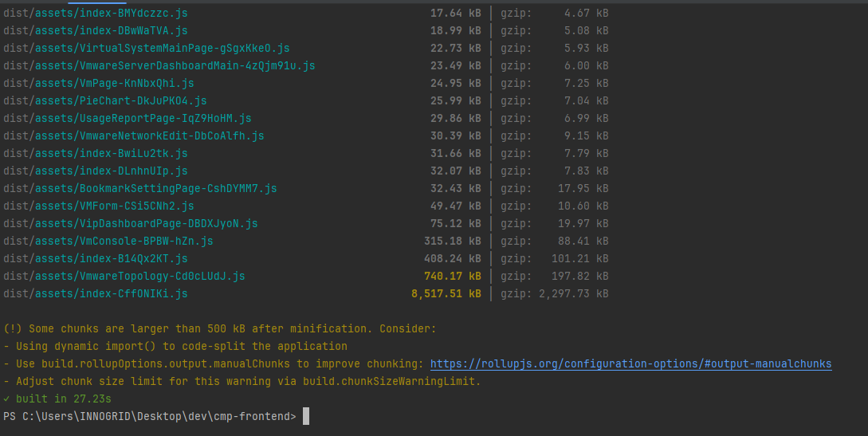This screenshot has width=868, height=436.
Task: Click the gzip value '4.67 kB'
Action: click(586, 13)
